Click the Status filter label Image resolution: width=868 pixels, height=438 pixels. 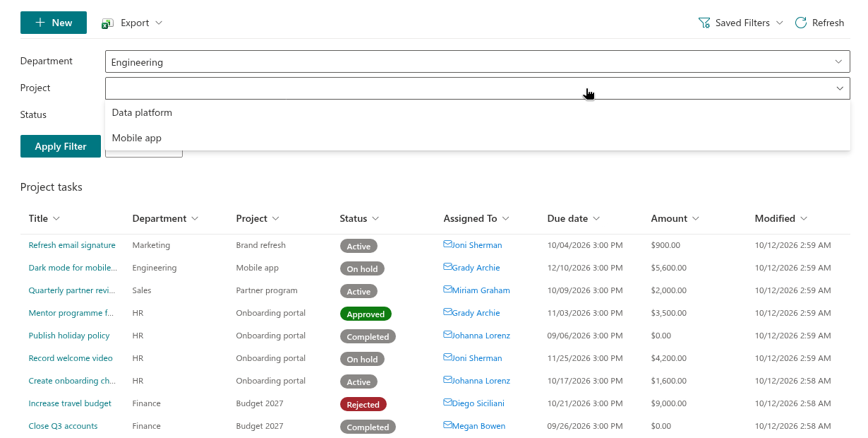(x=33, y=114)
